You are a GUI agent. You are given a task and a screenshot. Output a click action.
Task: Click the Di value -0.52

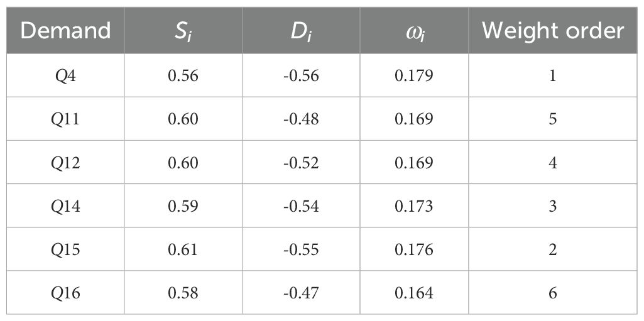tap(301, 163)
